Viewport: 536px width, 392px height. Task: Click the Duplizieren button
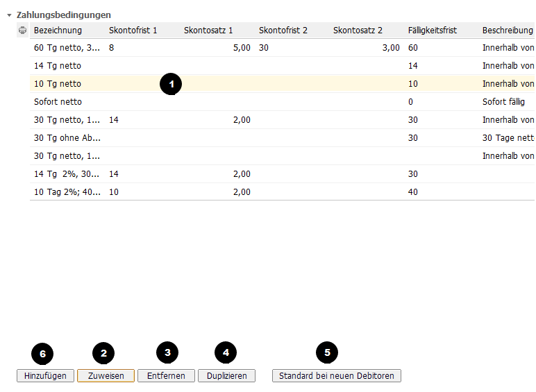coord(226,375)
